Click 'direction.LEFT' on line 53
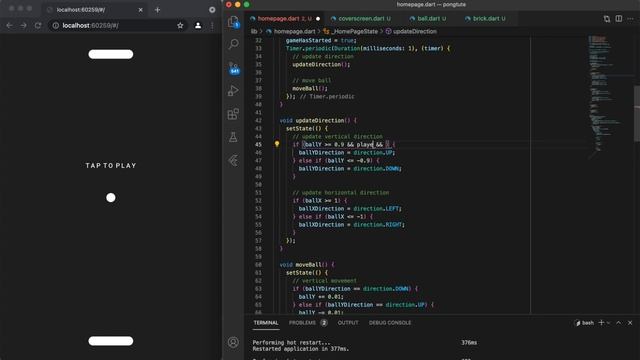640x360 pixels. tap(376, 209)
